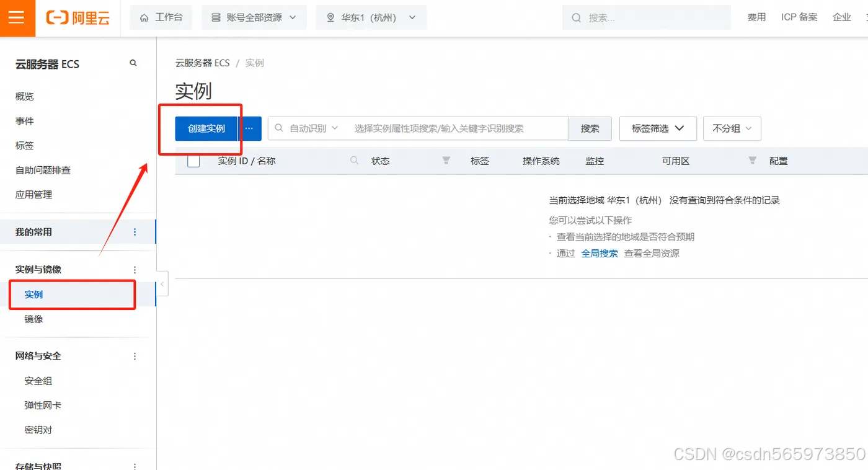This screenshot has width=868, height=470.
Task: Click the filter icon next to 状态
Action: coord(446,161)
